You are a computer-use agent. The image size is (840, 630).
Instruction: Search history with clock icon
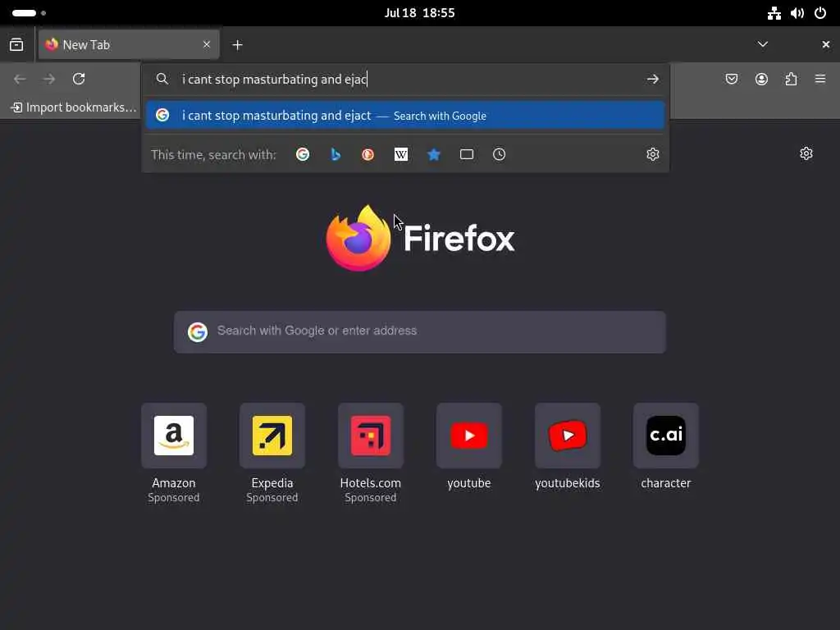pyautogui.click(x=500, y=155)
